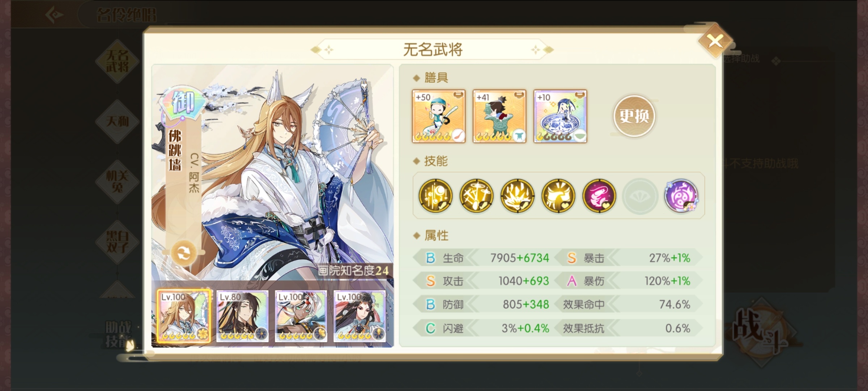
Task: Go back with the top-left arrow
Action: coord(55,15)
